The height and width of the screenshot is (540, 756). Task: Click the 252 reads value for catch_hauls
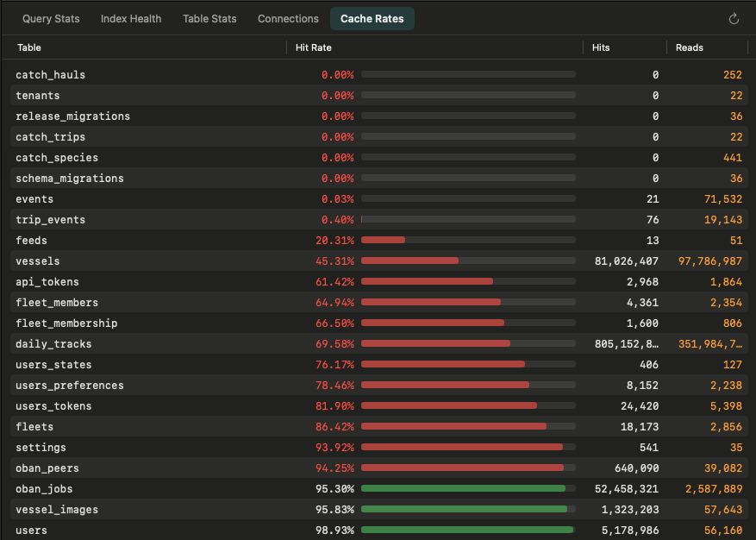(733, 75)
